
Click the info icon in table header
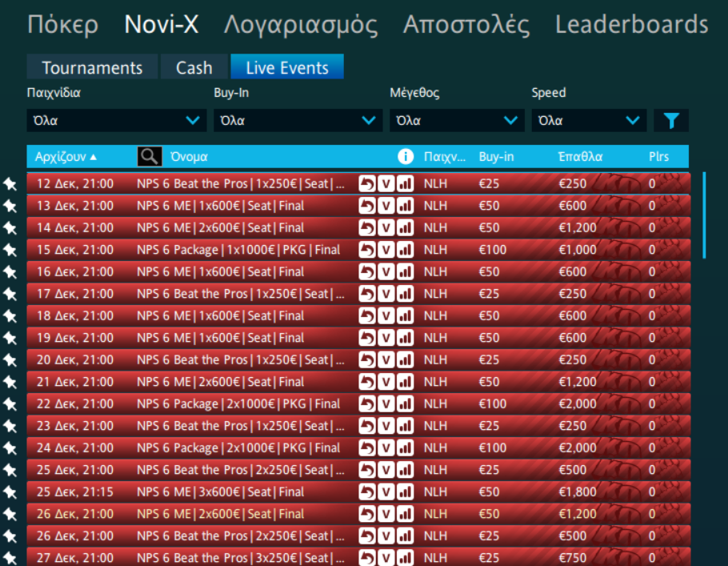point(406,156)
